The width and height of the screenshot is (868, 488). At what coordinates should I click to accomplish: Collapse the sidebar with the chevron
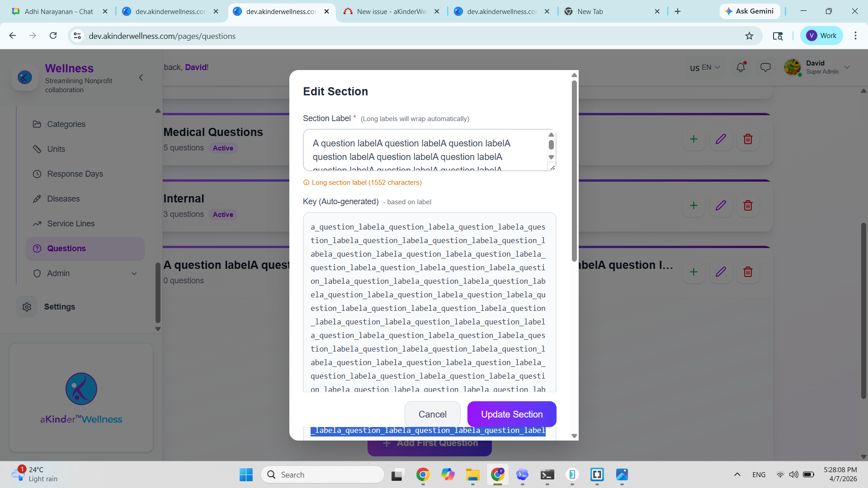tap(141, 78)
